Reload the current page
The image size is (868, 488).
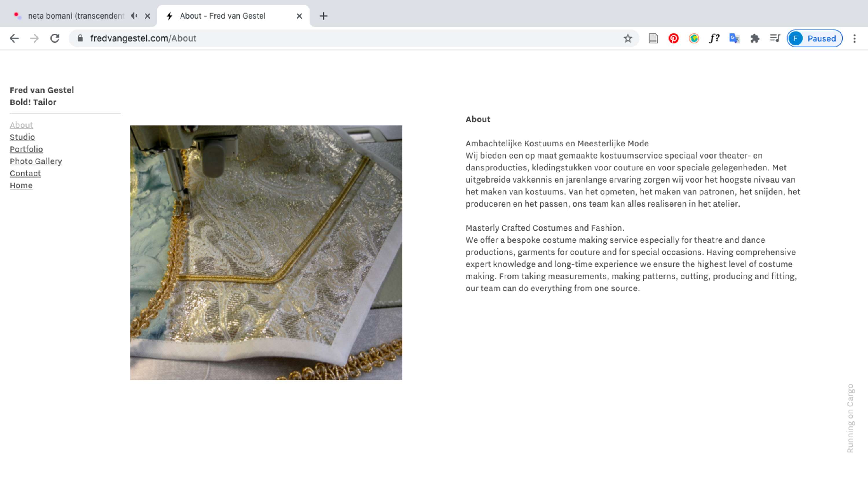pyautogui.click(x=55, y=38)
